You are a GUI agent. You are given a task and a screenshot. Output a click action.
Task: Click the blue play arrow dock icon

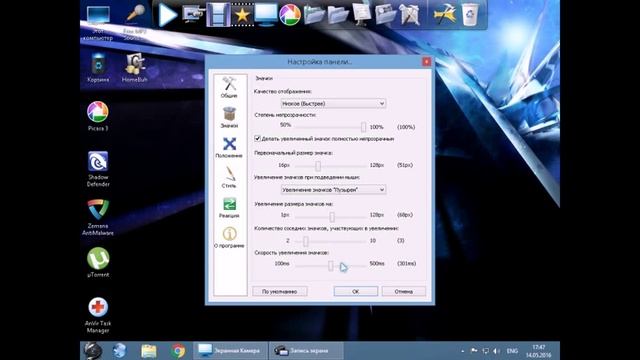(167, 15)
